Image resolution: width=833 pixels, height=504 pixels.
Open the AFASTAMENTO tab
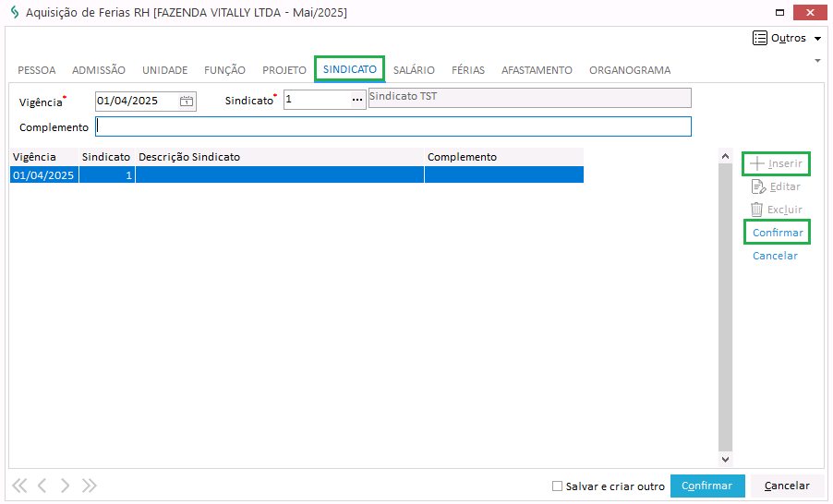[x=537, y=70]
